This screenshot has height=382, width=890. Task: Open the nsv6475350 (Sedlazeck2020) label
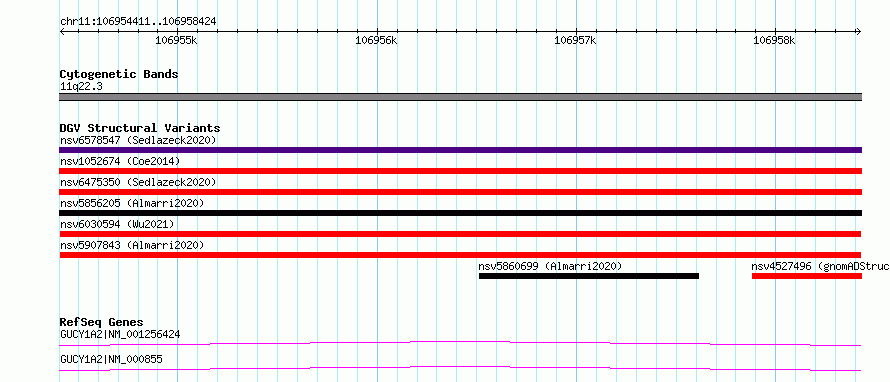tap(138, 182)
